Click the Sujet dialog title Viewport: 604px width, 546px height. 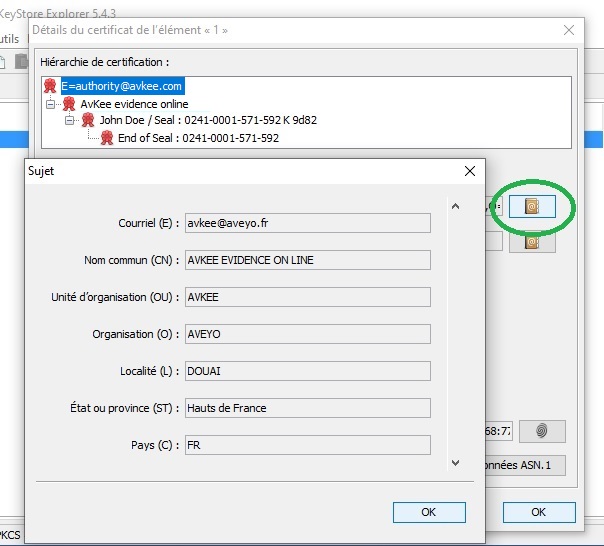coord(41,171)
